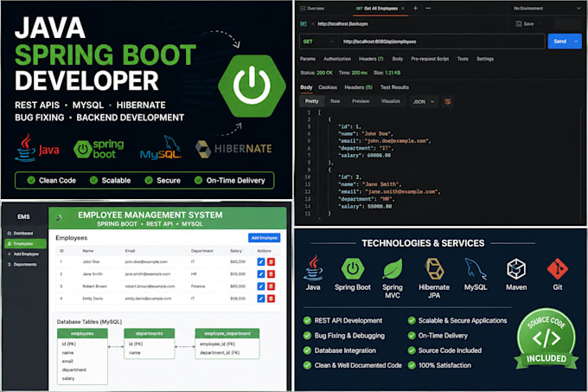Edit John Doe's row with the pencil icon
The height and width of the screenshot is (392, 588).
click(x=261, y=262)
